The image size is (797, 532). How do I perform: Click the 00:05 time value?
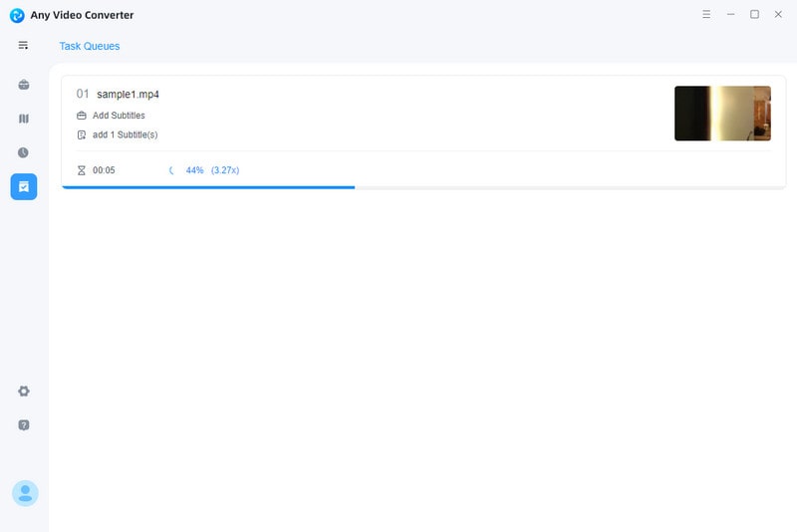click(104, 170)
